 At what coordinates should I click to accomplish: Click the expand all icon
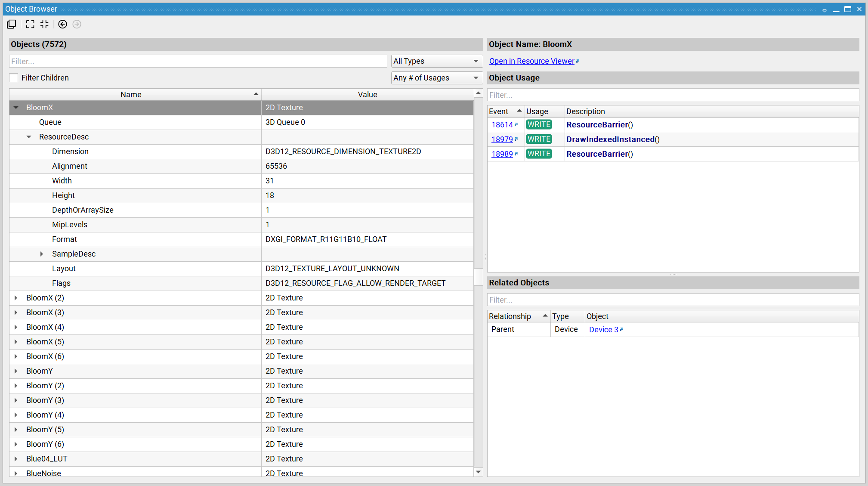tap(30, 24)
